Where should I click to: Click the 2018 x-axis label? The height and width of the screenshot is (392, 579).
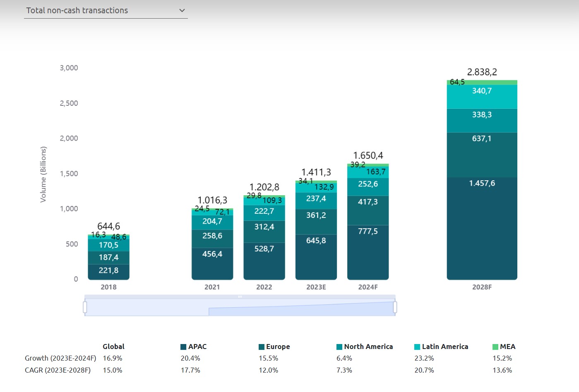[x=108, y=287]
